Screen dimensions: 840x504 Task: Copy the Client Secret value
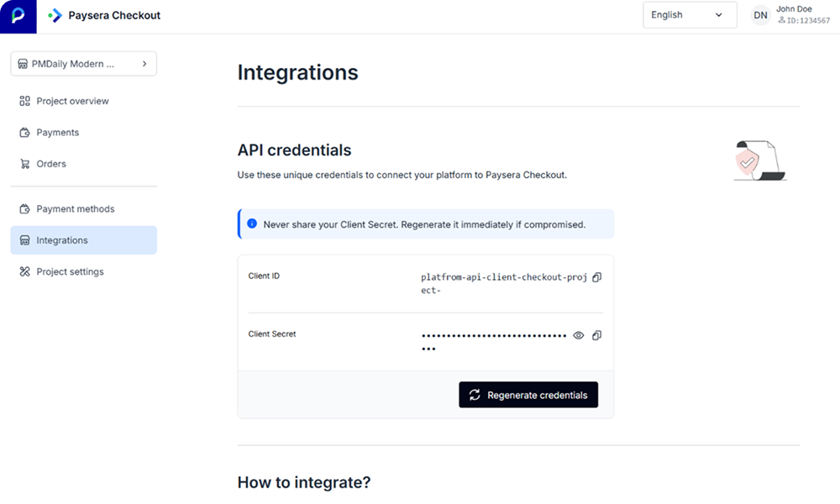pos(596,335)
